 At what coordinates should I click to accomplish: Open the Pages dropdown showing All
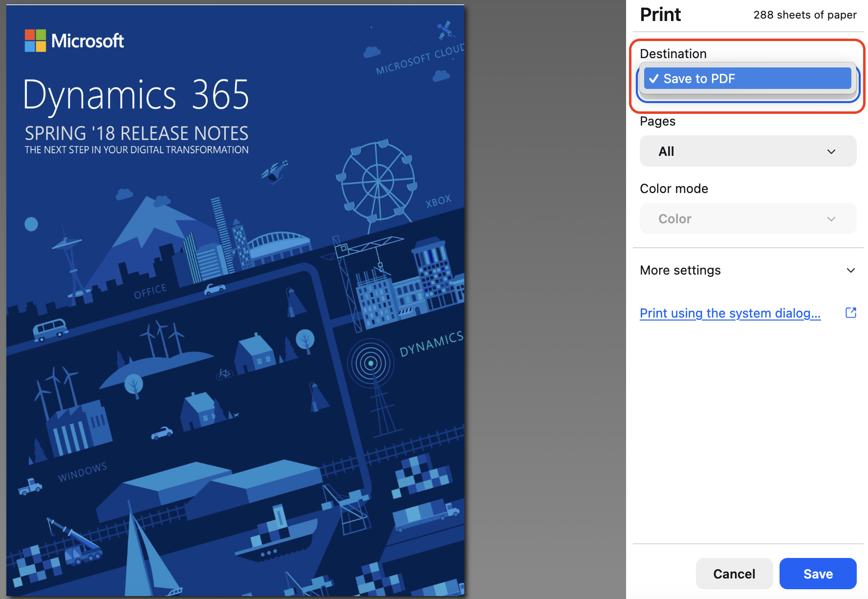[747, 151]
